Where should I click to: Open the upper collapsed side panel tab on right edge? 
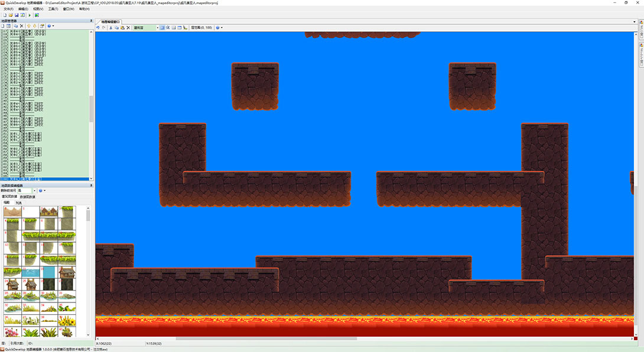click(x=641, y=30)
